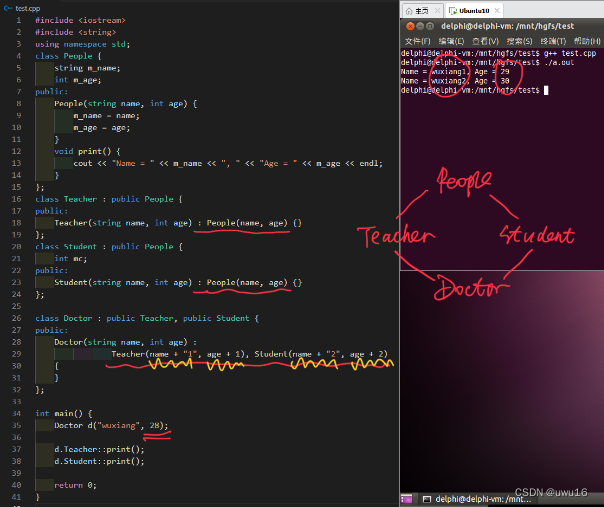Click the delphi@delphi-vm: /mnt... taskbar button
The width and height of the screenshot is (604, 507).
pyautogui.click(x=476, y=499)
